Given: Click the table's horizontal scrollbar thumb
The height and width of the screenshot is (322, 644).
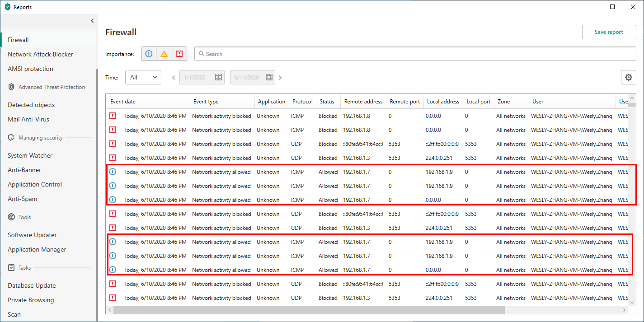Looking at the screenshot, I should pyautogui.click(x=309, y=310).
